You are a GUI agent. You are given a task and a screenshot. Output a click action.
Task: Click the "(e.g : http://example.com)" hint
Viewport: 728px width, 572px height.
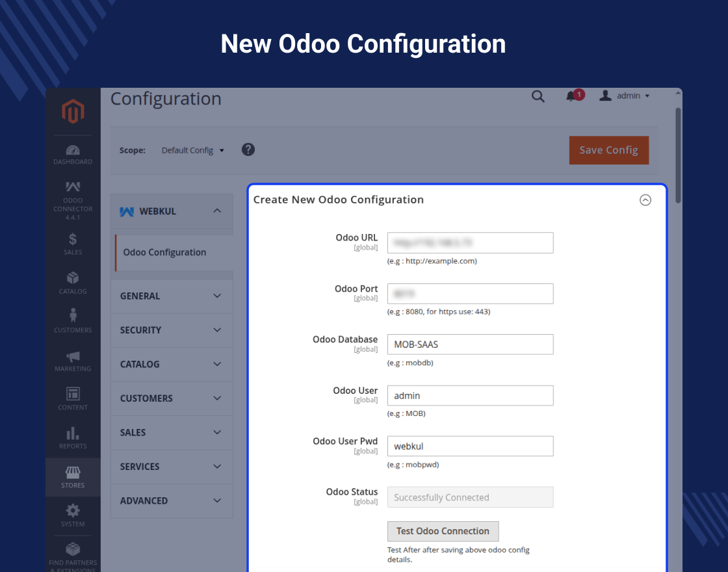432,261
